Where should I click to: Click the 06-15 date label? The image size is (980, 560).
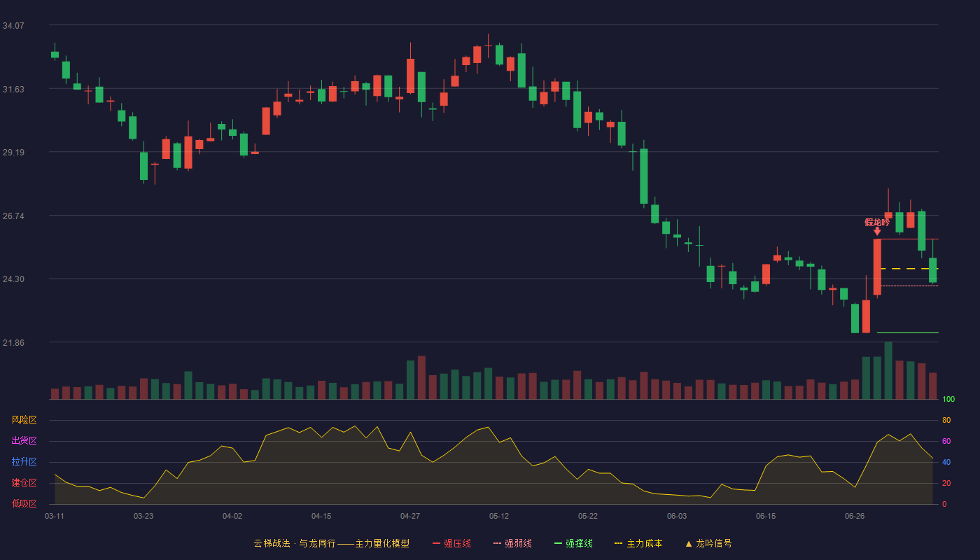pos(766,516)
